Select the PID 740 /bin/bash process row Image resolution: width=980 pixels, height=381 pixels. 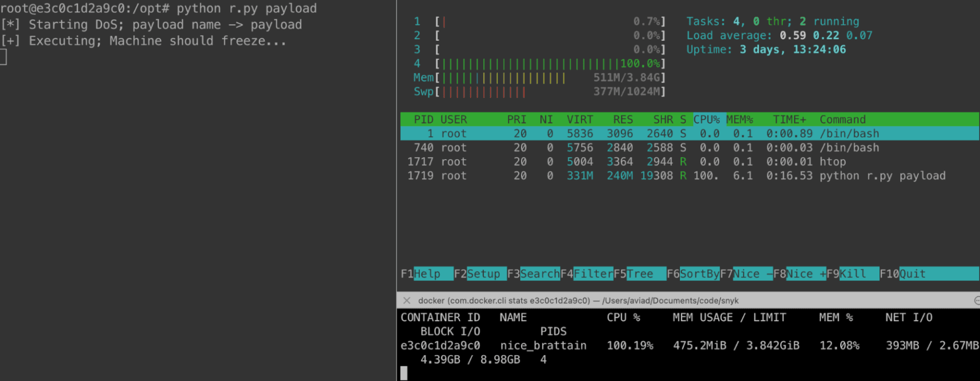690,147
